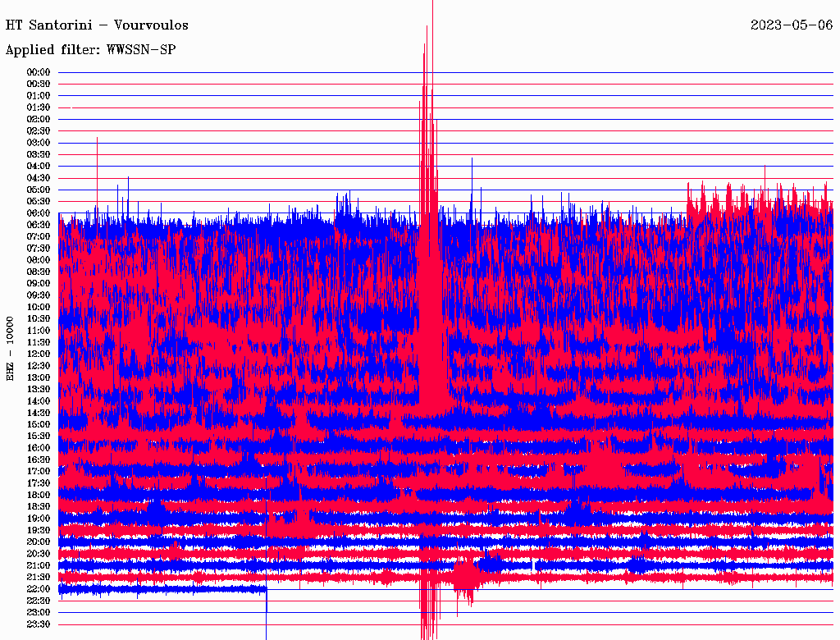The image size is (840, 640).
Task: Click the time label '07:30'
Action: coord(39,249)
